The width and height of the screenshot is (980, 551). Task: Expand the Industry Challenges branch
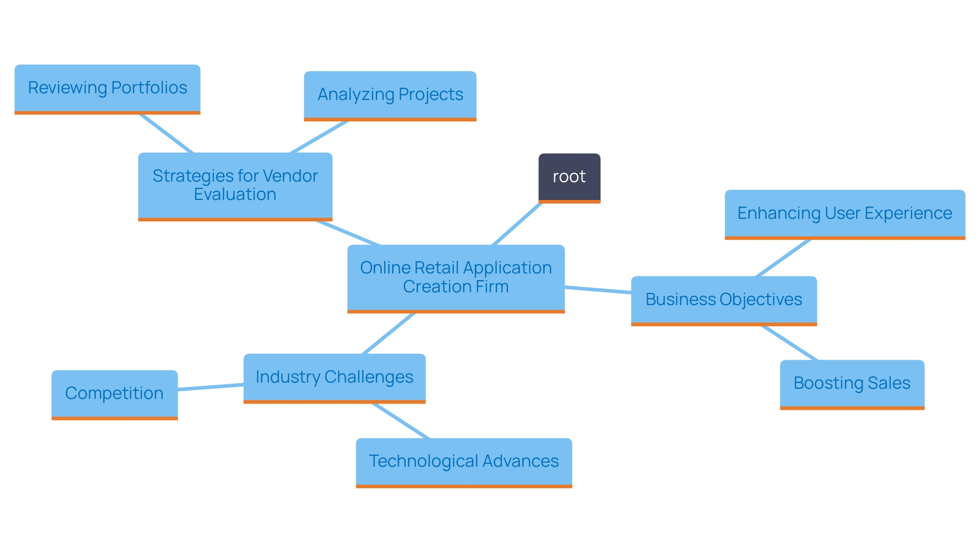click(330, 377)
